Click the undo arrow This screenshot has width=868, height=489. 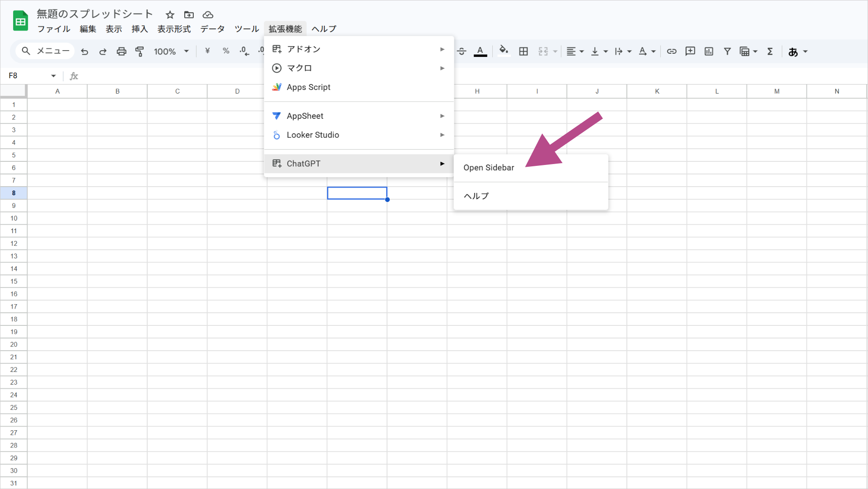tap(84, 52)
